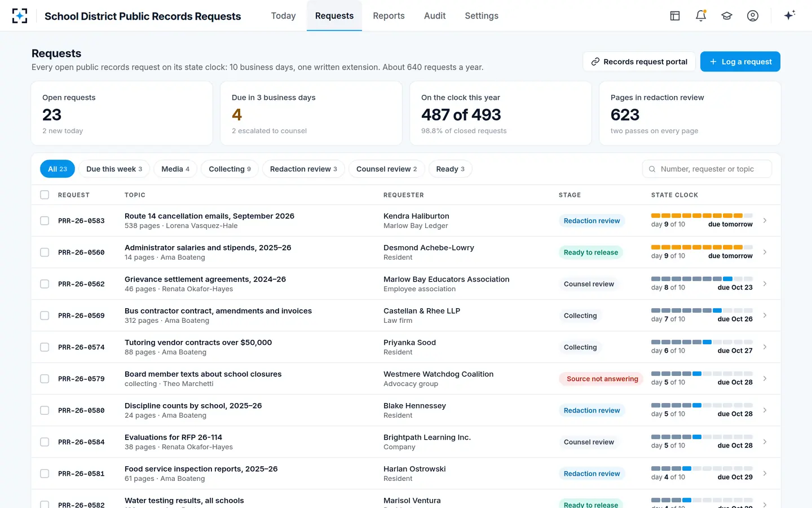Mark the checkbox for PRR-26-0579
812x508 pixels.
point(45,379)
